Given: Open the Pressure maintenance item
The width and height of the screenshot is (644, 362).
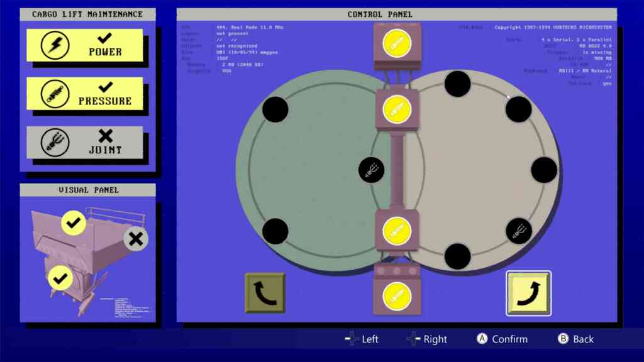Looking at the screenshot, I should (85, 94).
